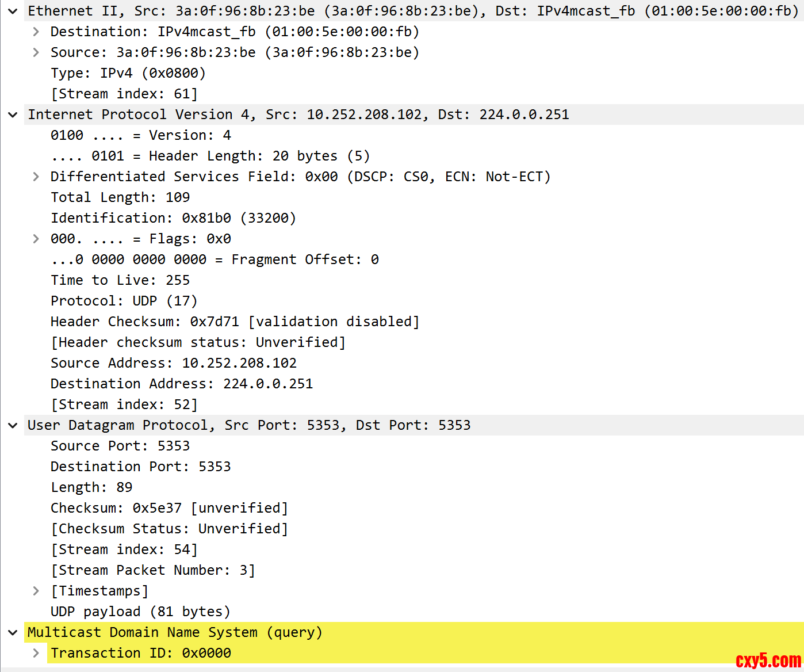Expand the Timestamps entry
804x672 pixels.
pos(36,591)
